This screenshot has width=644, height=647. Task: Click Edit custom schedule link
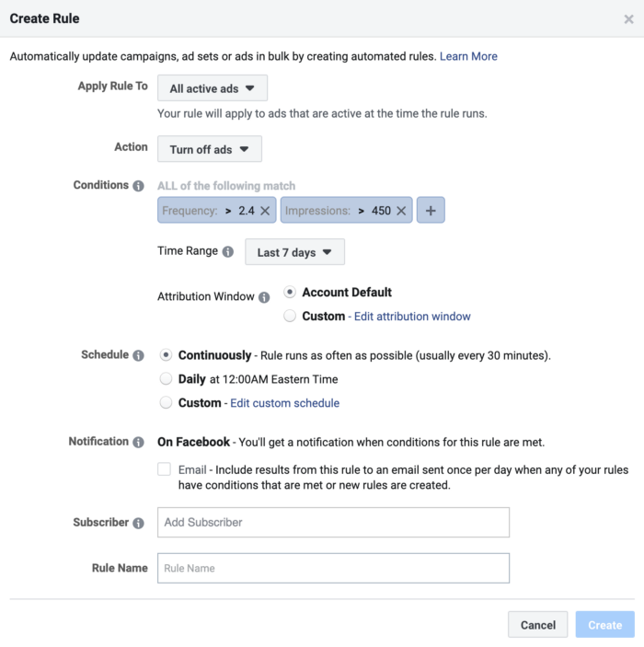(284, 403)
